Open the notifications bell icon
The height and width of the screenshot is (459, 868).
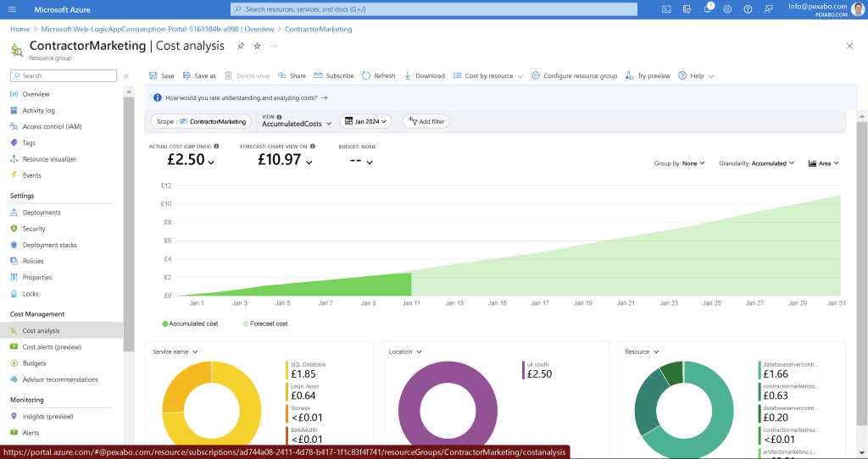[x=708, y=8]
